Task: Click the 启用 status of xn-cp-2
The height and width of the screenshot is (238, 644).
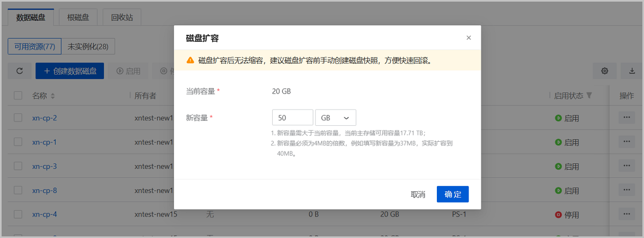Action: [x=567, y=118]
